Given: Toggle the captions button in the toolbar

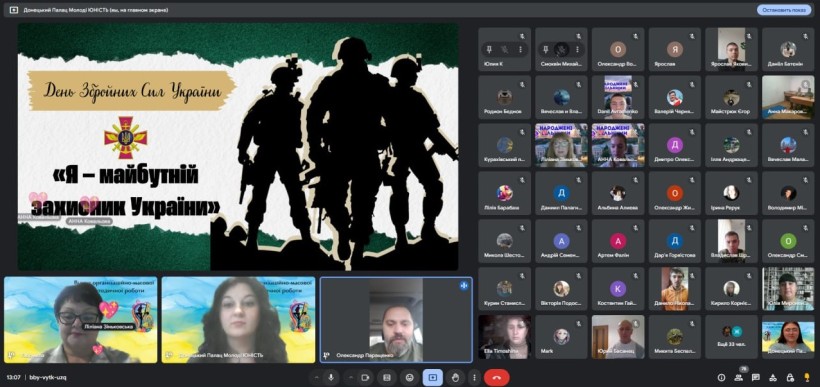Looking at the screenshot, I should pyautogui.click(x=387, y=377).
